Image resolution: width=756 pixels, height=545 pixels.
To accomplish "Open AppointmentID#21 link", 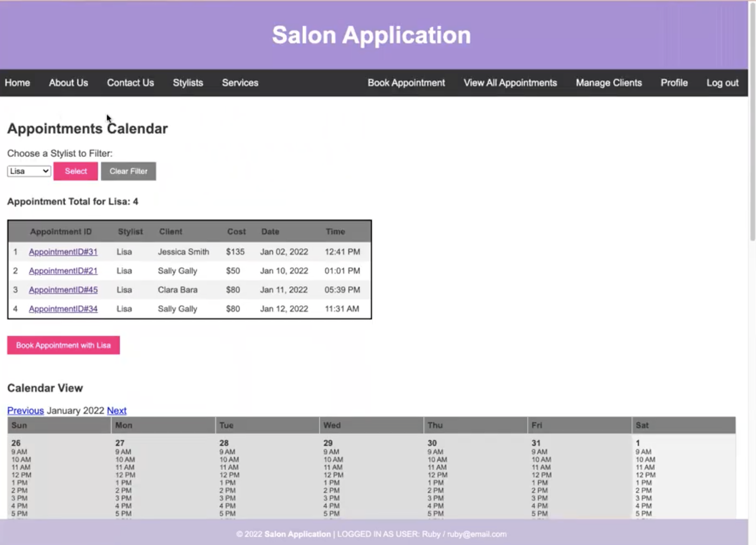I will [63, 271].
